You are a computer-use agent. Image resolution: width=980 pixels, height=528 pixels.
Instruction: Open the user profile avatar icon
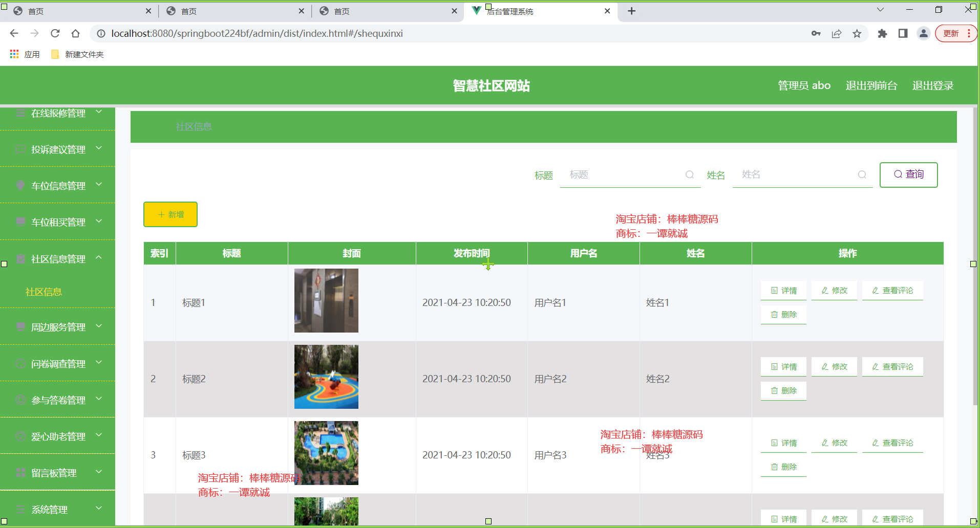point(923,33)
